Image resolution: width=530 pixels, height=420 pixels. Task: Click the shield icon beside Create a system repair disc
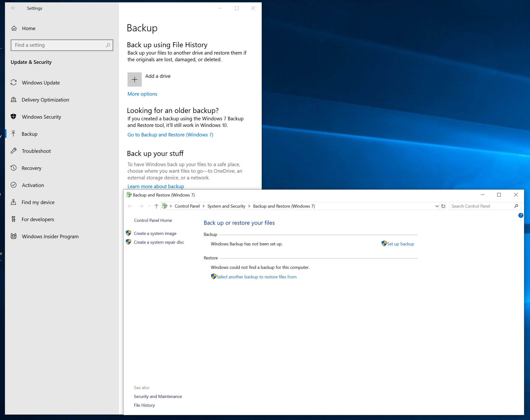click(128, 242)
